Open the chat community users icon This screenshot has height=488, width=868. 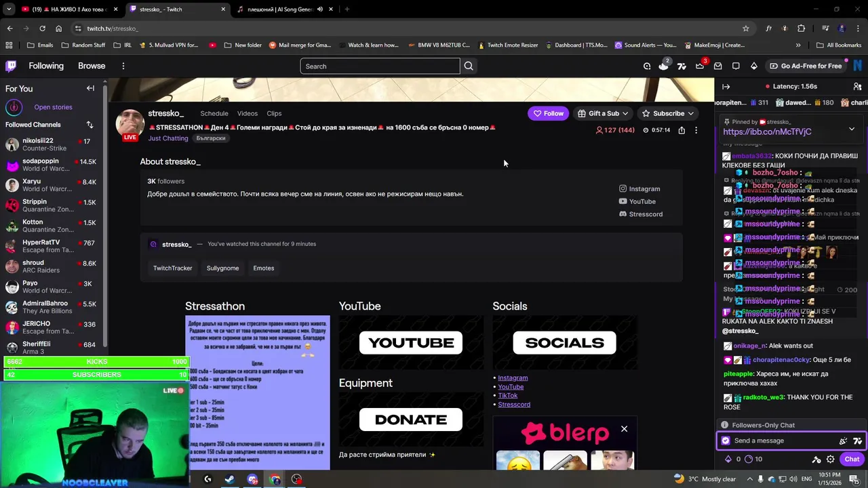[857, 87]
